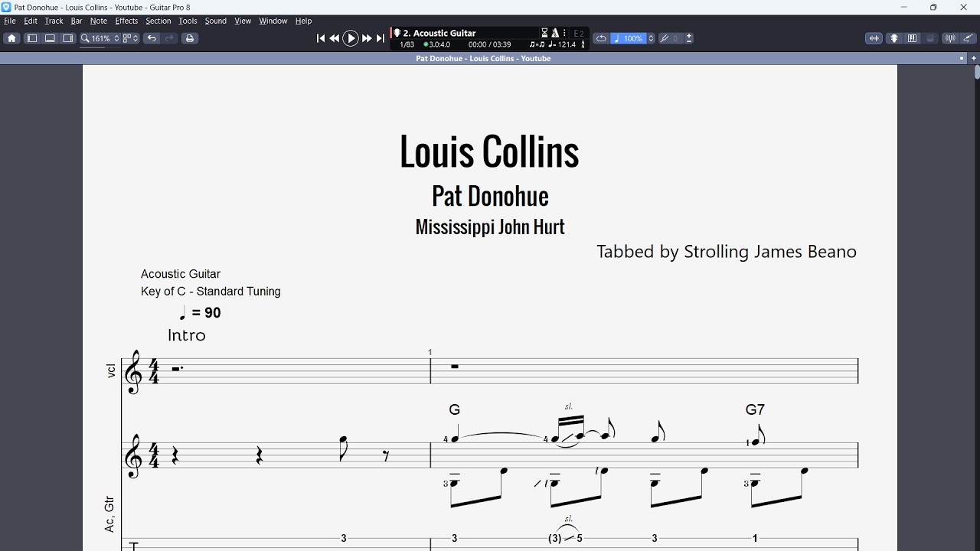
Task: Open the Bar menu
Action: [x=77, y=21]
